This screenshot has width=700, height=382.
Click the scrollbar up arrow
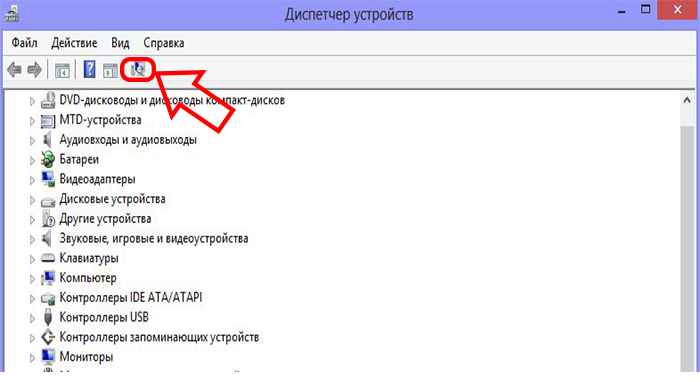687,100
